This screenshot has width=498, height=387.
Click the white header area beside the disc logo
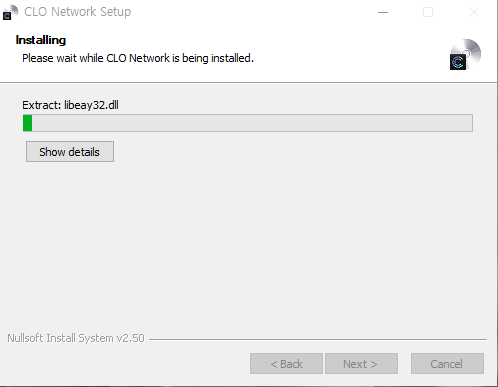(350, 50)
